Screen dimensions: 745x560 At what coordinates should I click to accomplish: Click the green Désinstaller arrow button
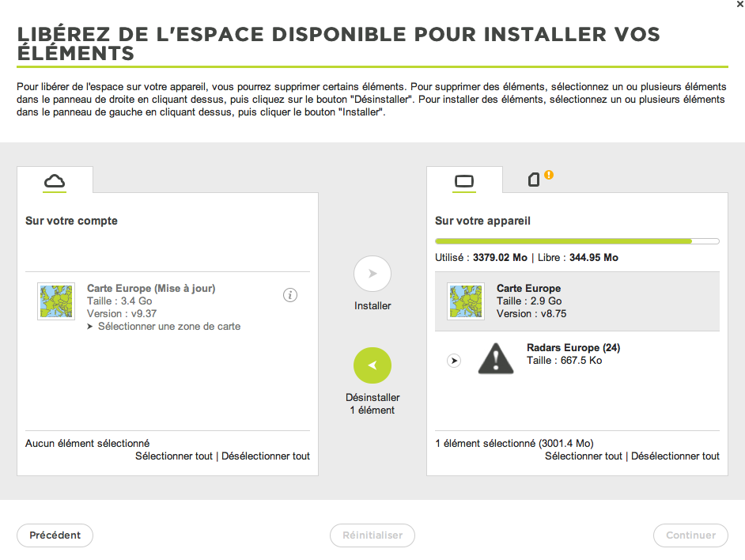coord(372,365)
